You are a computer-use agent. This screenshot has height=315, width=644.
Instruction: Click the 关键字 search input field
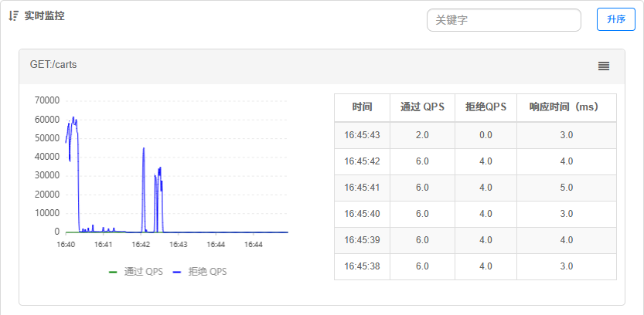503,20
